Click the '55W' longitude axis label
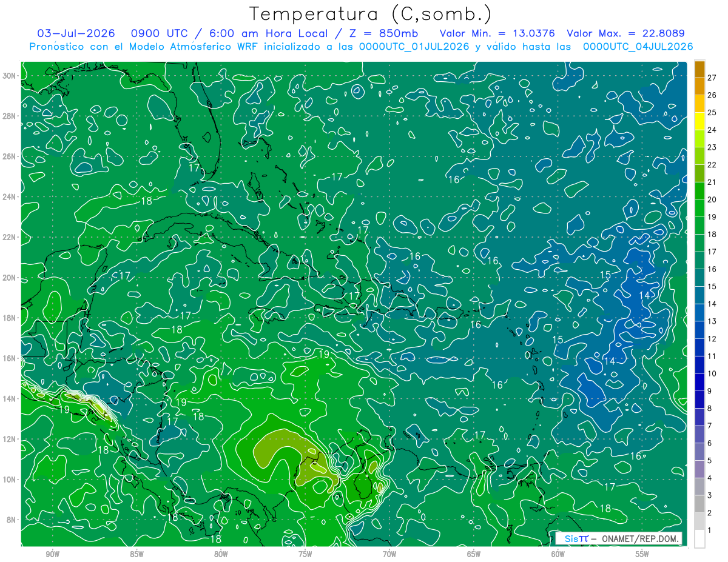This screenshot has width=728, height=562. tap(642, 554)
